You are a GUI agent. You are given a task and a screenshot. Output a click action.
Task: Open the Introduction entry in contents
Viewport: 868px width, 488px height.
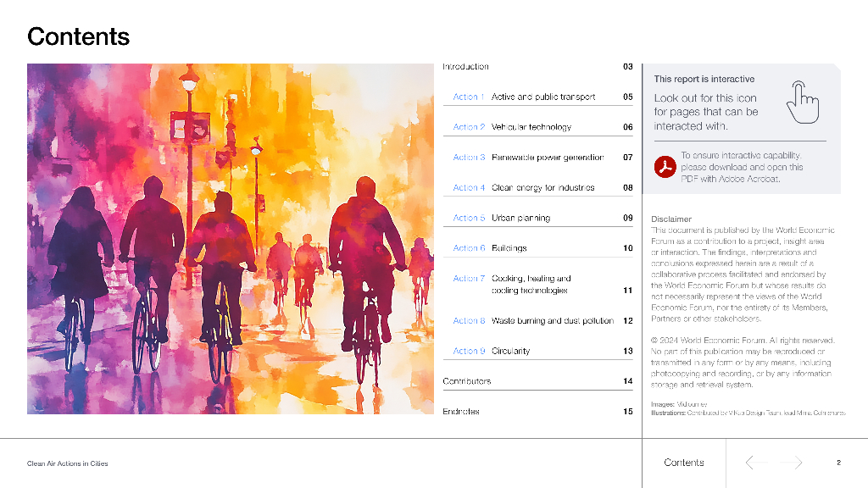[x=537, y=66]
